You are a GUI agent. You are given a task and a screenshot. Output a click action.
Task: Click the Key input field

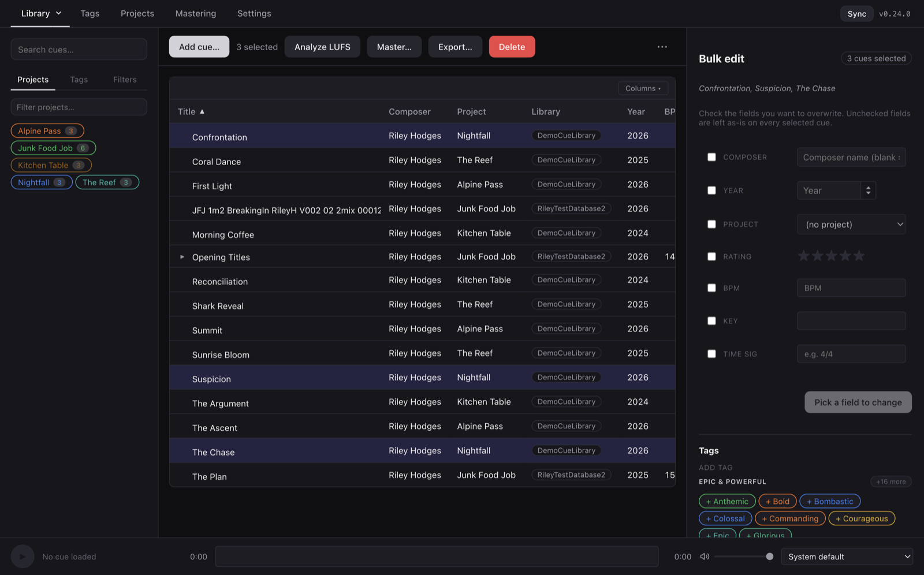coord(851,320)
